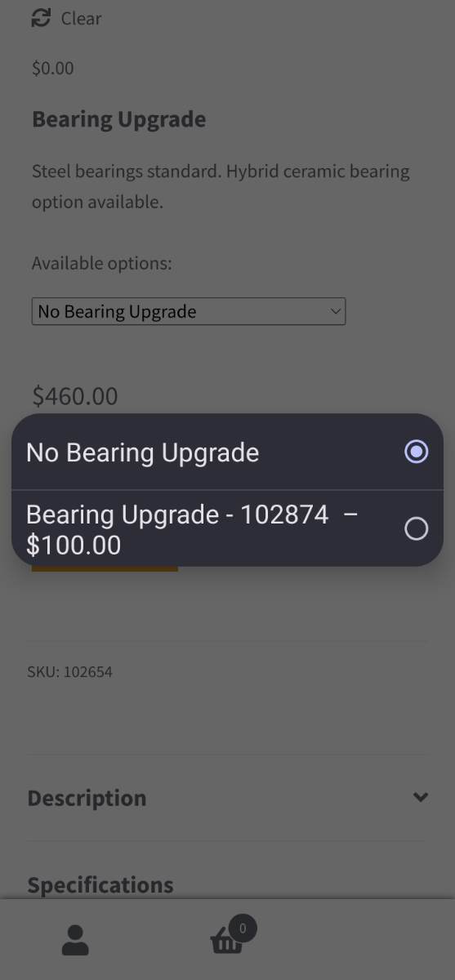455x980 pixels.
Task: Click the Clear refresh icon
Action: click(x=41, y=18)
